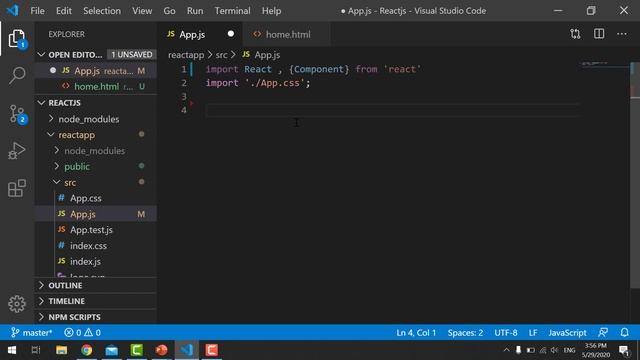The width and height of the screenshot is (640, 360).
Task: Select App.js in Open Editors list
Action: click(96, 71)
